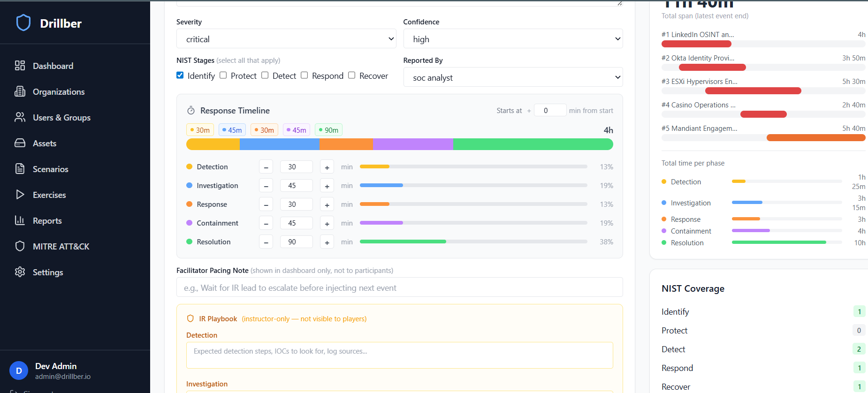This screenshot has width=868, height=393.
Task: Click the Users & Groups people icon
Action: [20, 117]
